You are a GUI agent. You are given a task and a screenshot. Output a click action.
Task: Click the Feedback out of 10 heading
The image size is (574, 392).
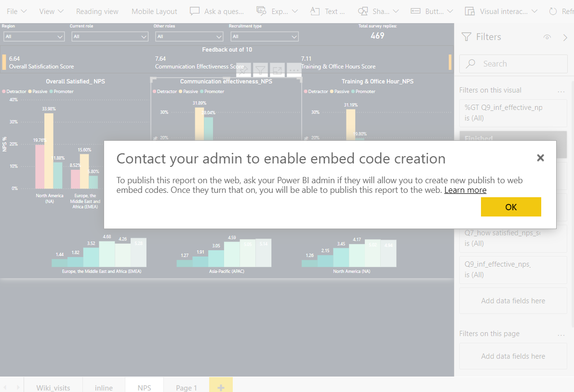coord(227,50)
